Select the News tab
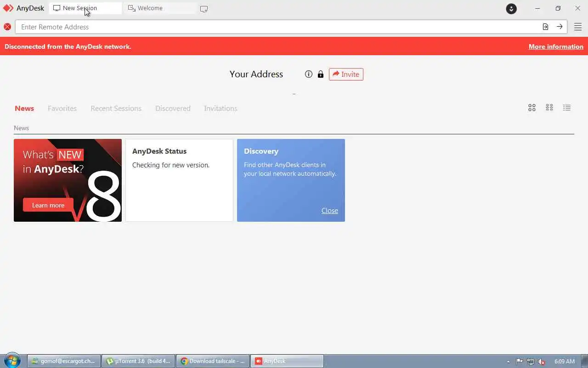 point(24,109)
